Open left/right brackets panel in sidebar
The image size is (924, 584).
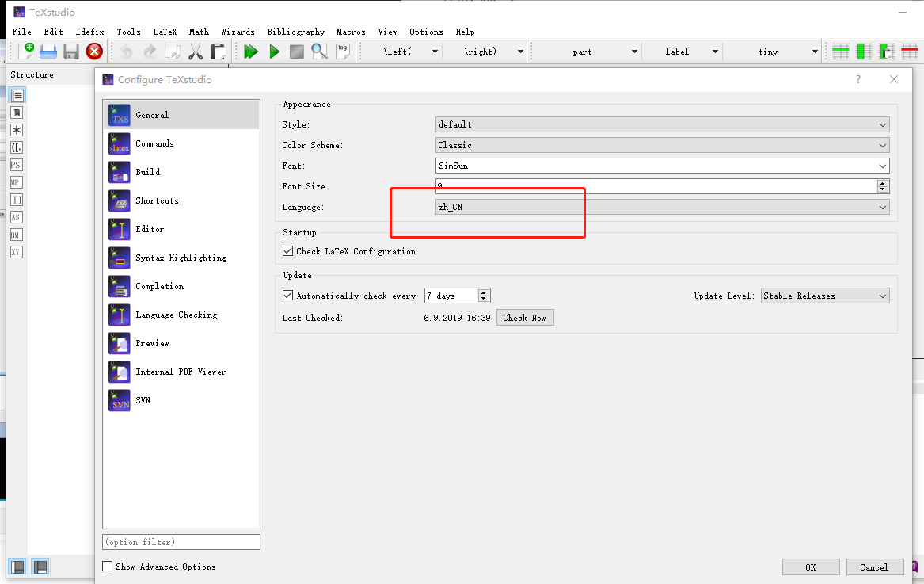17,147
